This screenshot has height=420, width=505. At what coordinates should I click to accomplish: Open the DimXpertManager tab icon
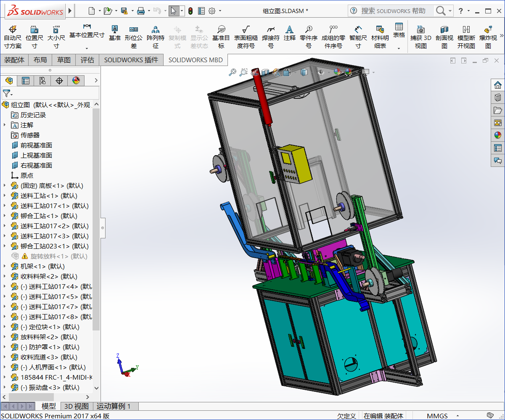click(59, 80)
